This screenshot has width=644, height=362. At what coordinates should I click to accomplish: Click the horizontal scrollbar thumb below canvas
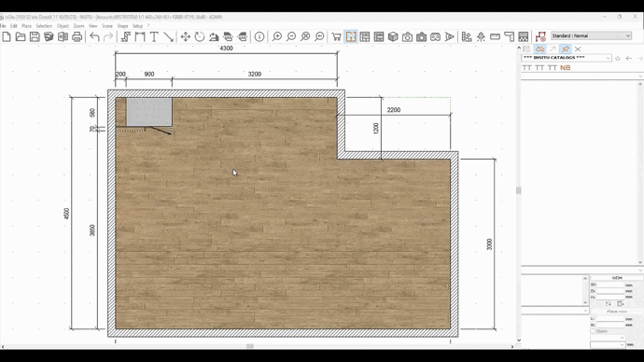(x=250, y=346)
